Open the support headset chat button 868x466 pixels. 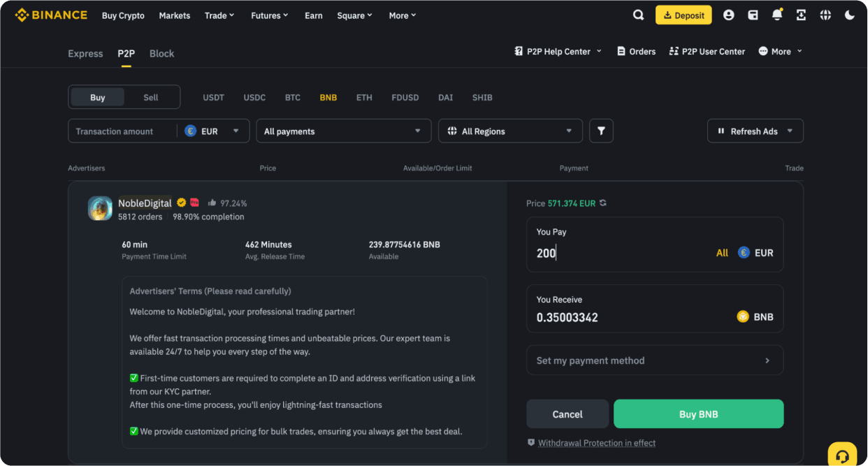843,456
